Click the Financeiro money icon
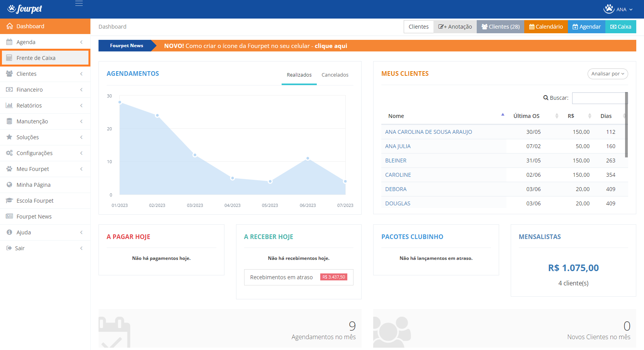The image size is (644, 350). [9, 90]
